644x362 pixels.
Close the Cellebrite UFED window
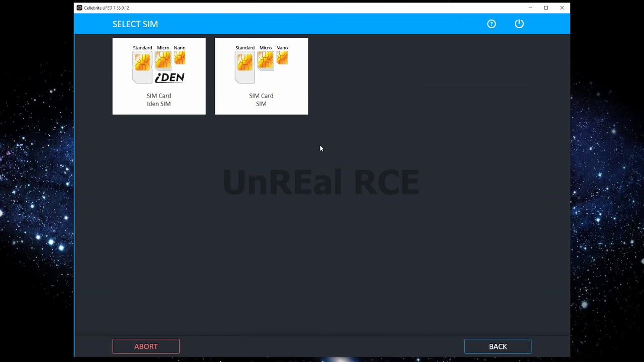coord(562,8)
